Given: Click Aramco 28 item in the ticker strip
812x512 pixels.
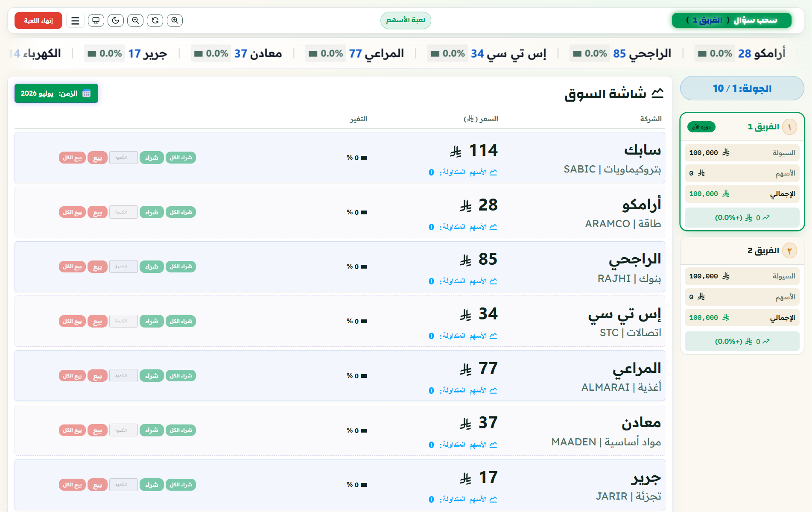Looking at the screenshot, I should tap(740, 53).
